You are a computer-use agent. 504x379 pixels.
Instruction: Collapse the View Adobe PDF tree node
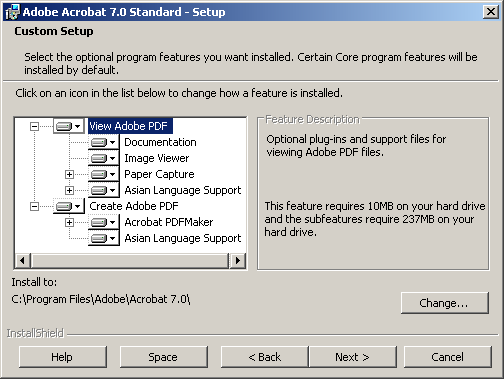[34, 126]
